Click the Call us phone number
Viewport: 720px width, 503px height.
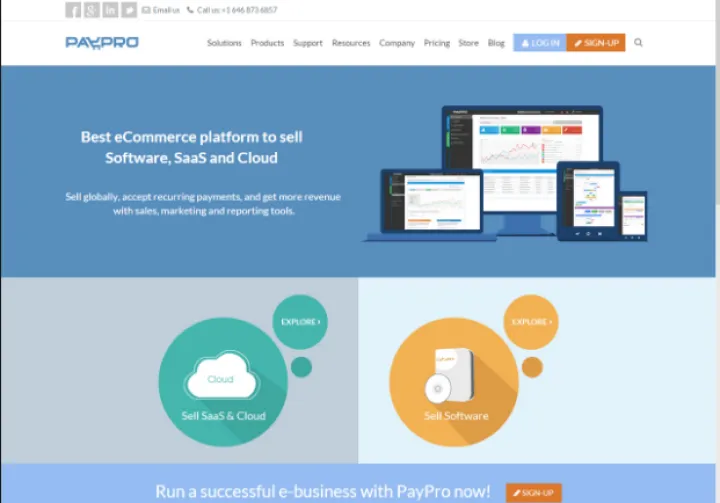coord(232,10)
